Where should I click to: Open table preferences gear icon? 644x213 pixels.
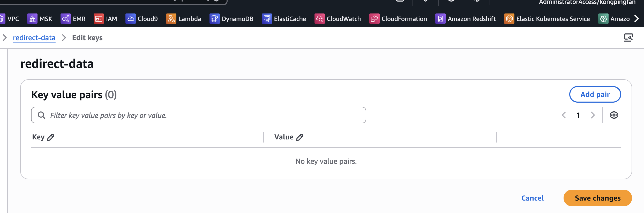click(614, 115)
